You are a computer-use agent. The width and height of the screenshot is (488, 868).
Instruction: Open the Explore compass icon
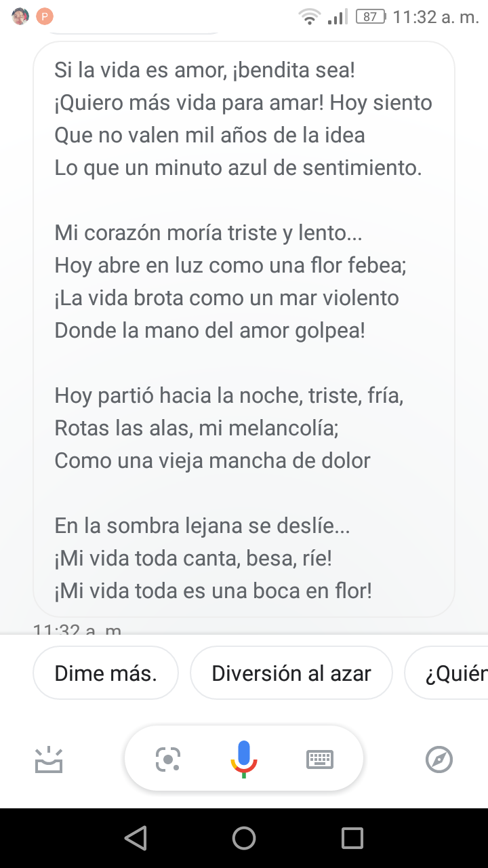tap(439, 758)
